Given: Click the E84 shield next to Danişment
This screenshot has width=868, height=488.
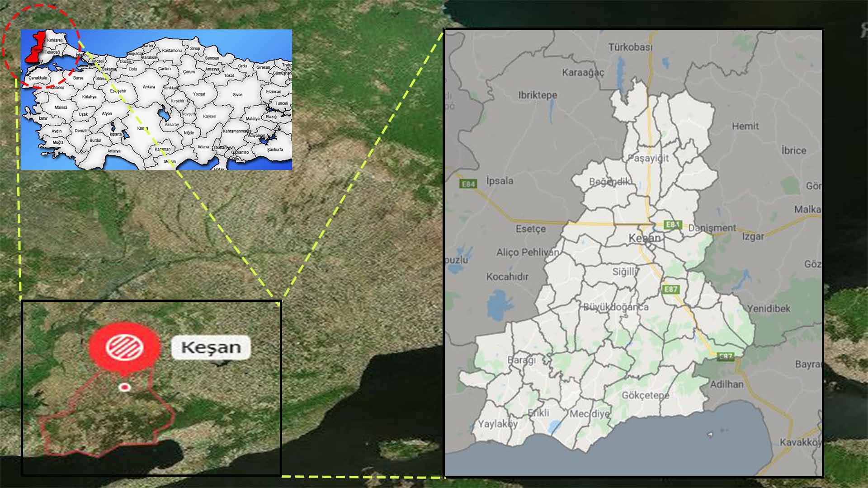Looking at the screenshot, I should pos(672,225).
